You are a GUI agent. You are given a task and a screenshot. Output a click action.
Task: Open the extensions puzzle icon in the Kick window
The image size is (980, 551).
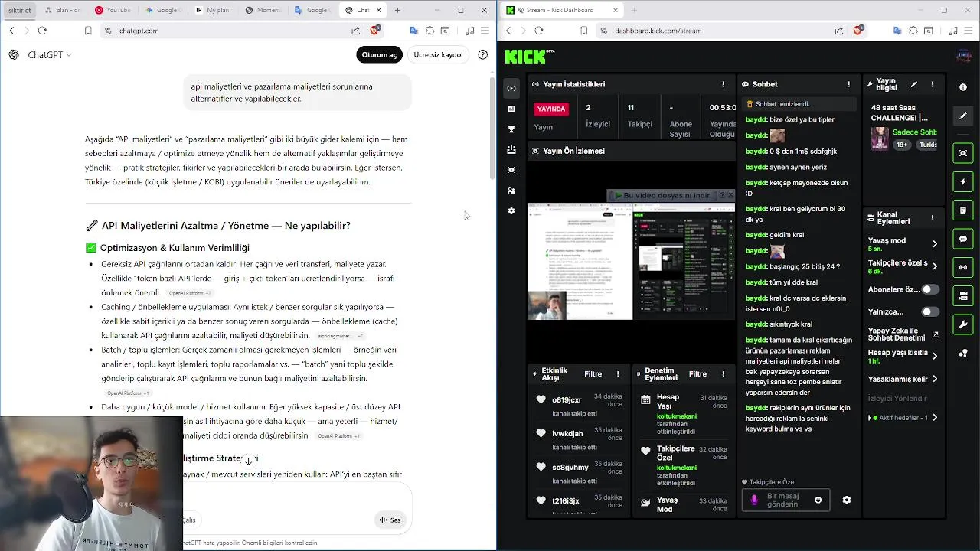click(913, 31)
